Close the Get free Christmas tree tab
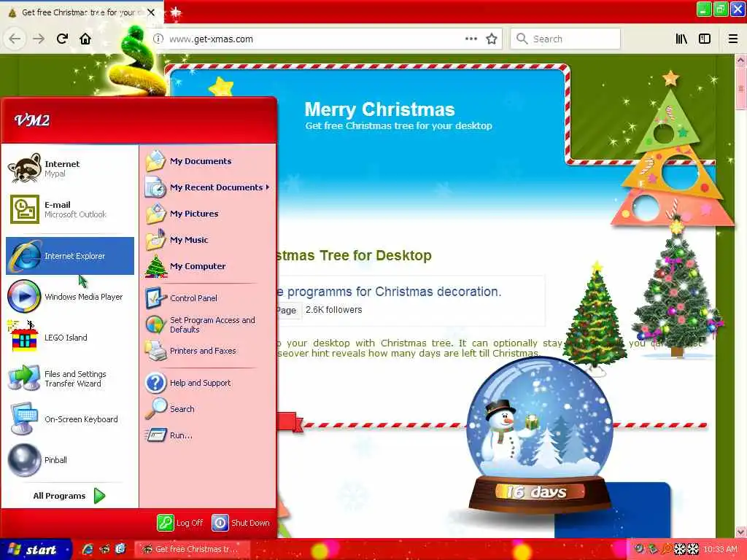747x560 pixels. tap(151, 12)
